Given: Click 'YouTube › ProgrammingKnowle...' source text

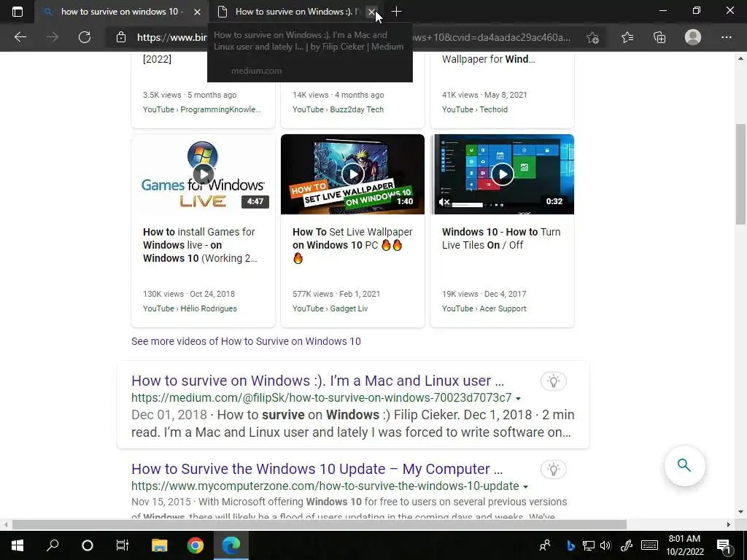Looking at the screenshot, I should (x=202, y=109).
